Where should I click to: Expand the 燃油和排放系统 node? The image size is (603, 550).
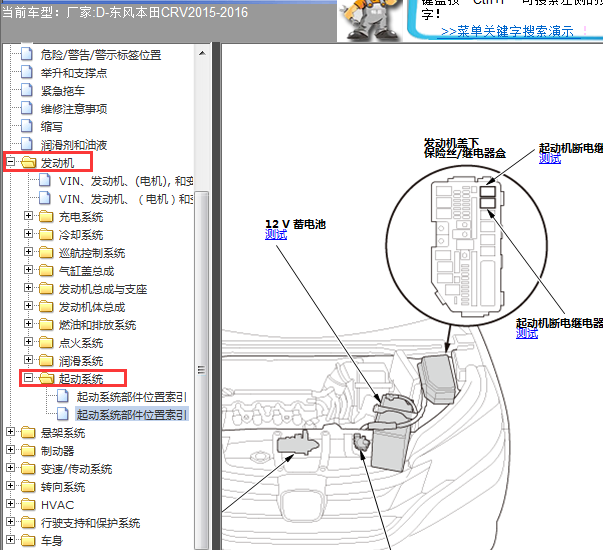(28, 324)
